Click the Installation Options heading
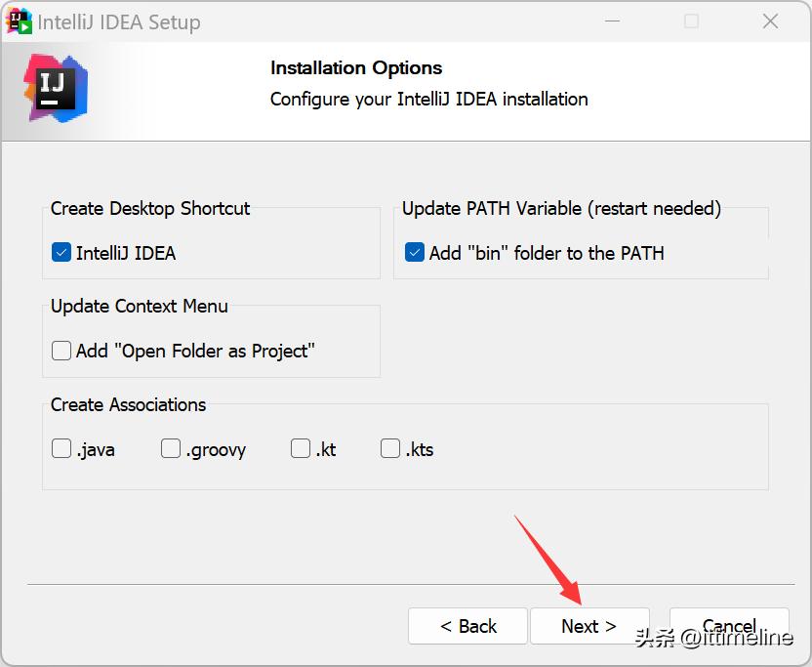 (x=356, y=68)
